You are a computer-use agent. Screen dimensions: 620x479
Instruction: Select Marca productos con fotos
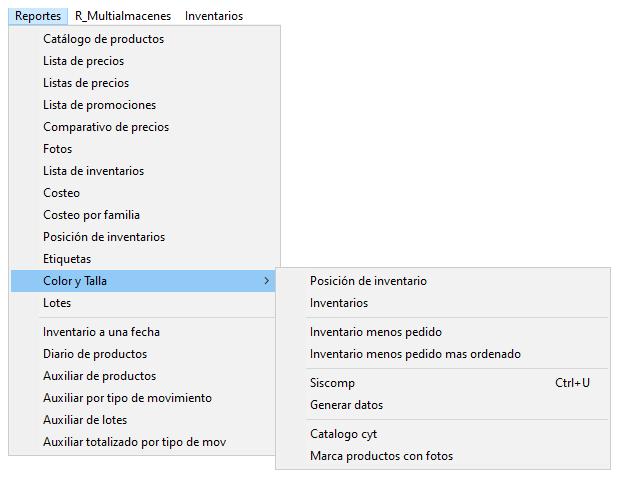click(x=443, y=456)
